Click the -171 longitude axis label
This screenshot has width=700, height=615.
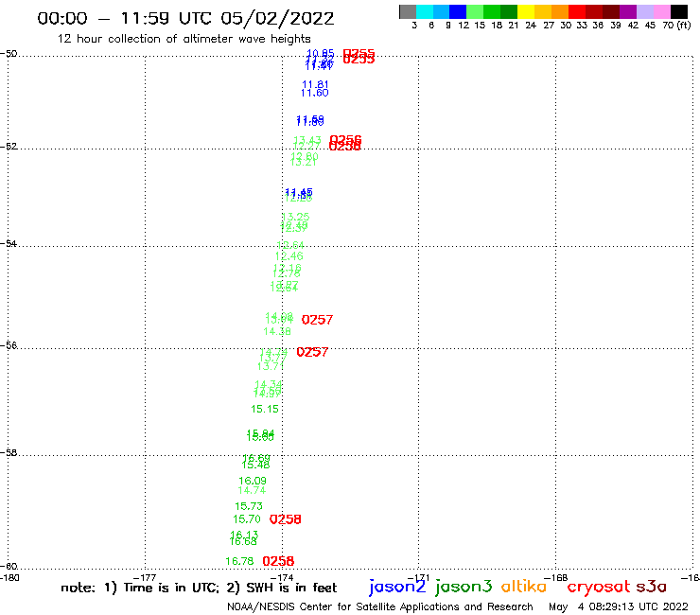point(418,578)
